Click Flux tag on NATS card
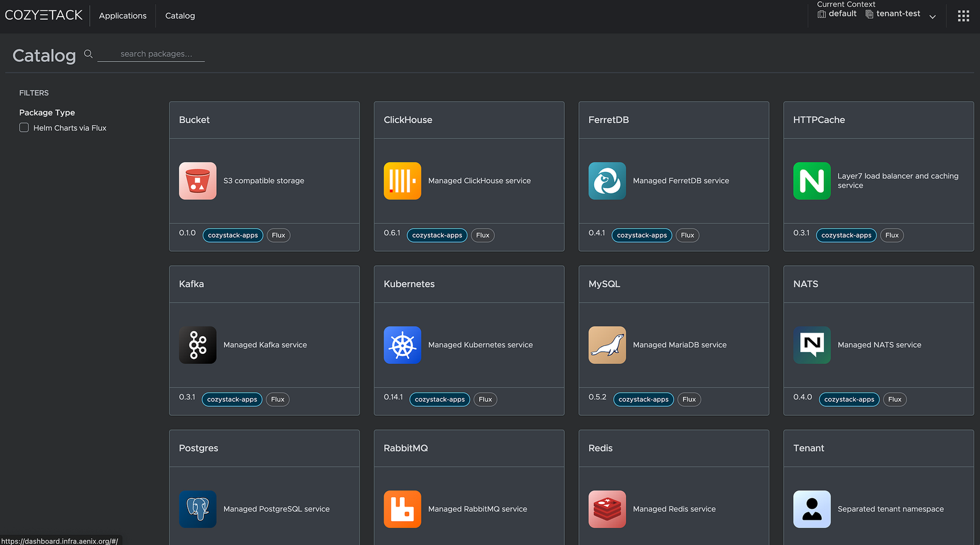Screen dimensions: 980x545 [x=895, y=399]
